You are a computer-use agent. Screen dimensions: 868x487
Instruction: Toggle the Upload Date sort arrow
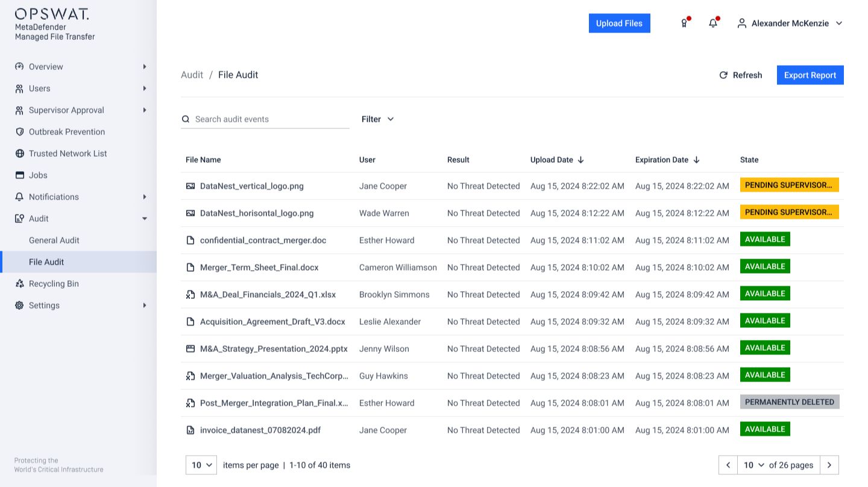pyautogui.click(x=580, y=160)
